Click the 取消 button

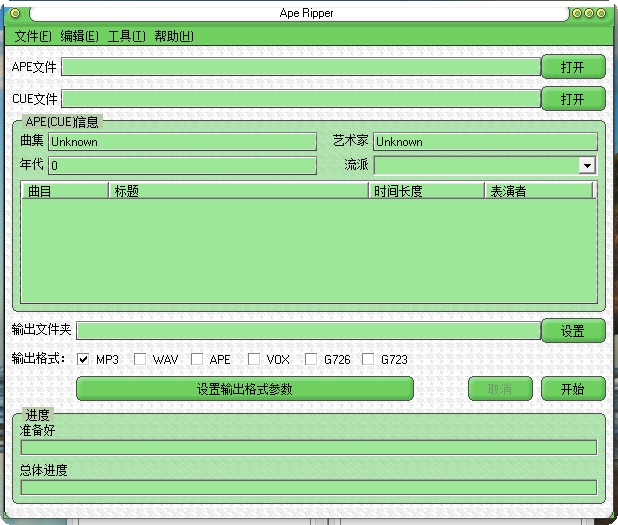(x=500, y=389)
